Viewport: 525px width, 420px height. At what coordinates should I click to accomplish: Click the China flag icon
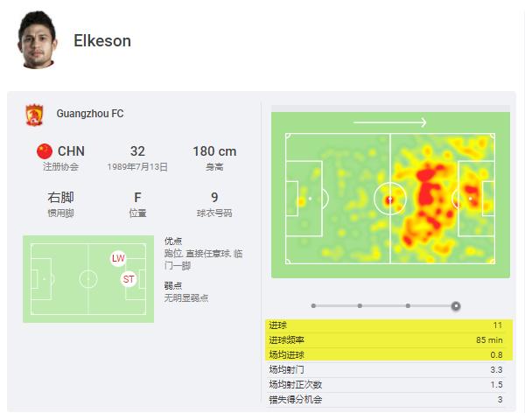45,150
